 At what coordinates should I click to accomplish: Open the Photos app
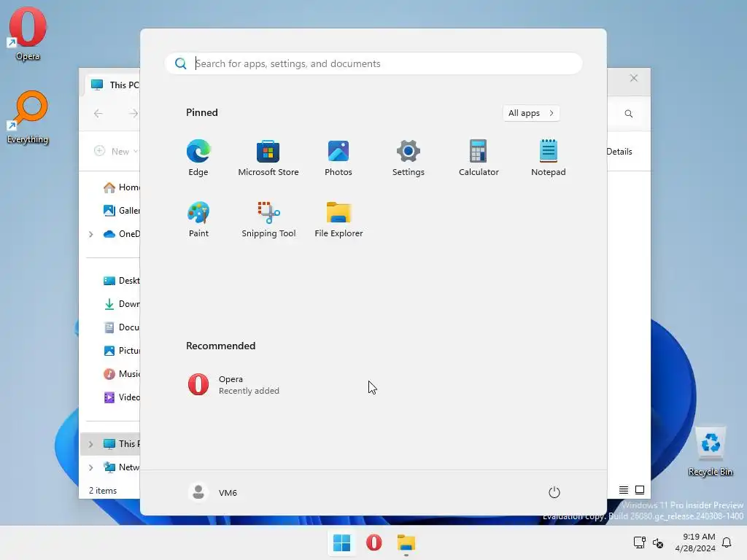338,157
